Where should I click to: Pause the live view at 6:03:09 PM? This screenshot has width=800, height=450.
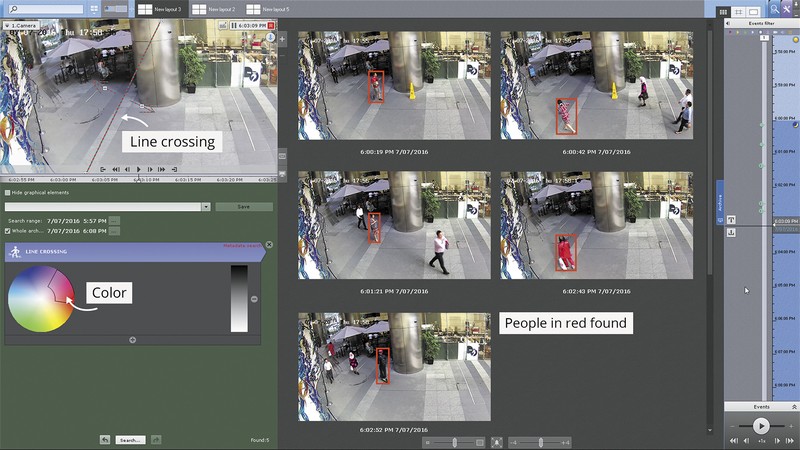(234, 25)
